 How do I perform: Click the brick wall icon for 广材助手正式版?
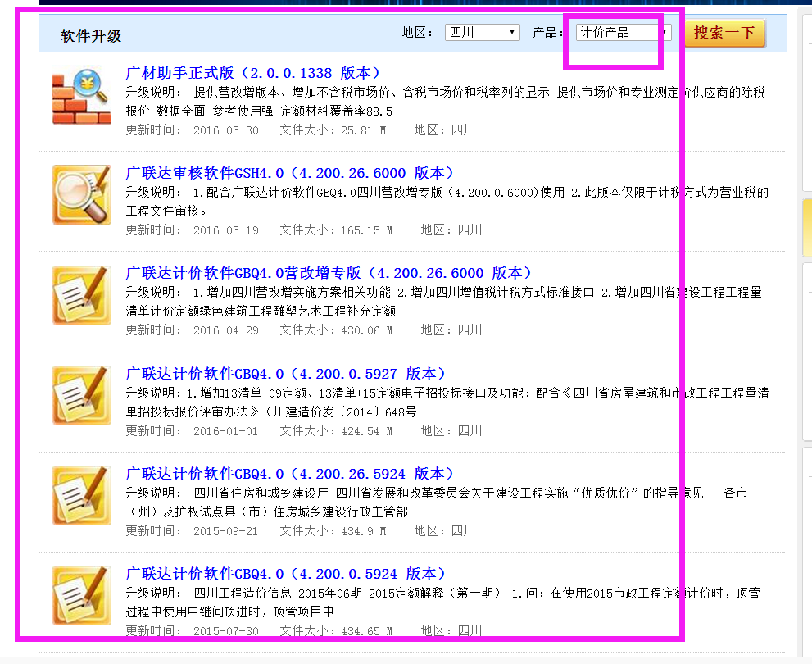[x=82, y=97]
